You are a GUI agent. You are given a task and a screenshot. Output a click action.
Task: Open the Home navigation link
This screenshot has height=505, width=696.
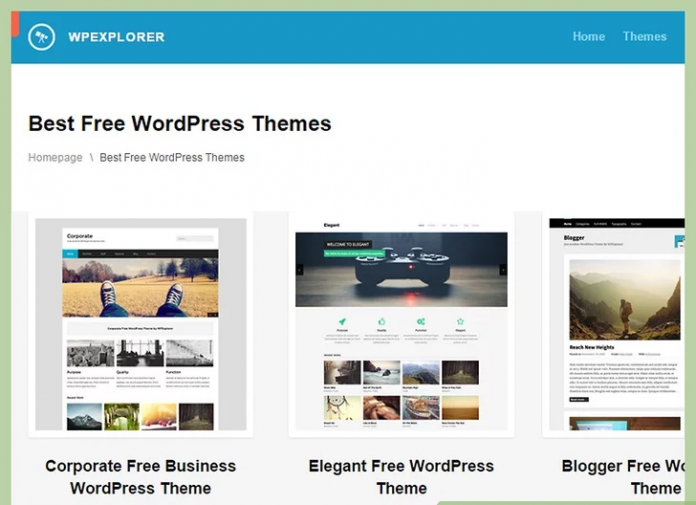(588, 37)
